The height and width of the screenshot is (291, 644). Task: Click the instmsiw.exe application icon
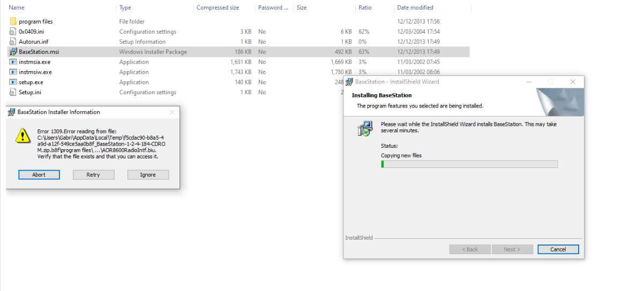tap(13, 72)
